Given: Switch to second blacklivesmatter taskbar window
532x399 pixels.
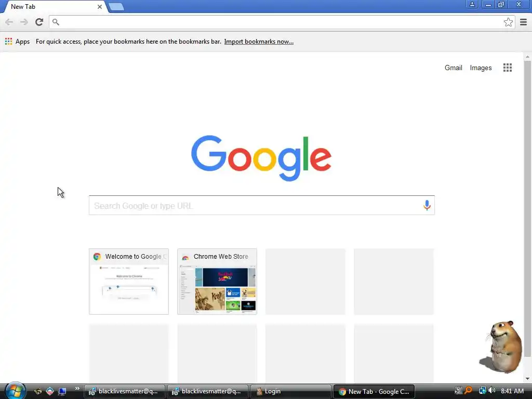Looking at the screenshot, I should (x=208, y=391).
